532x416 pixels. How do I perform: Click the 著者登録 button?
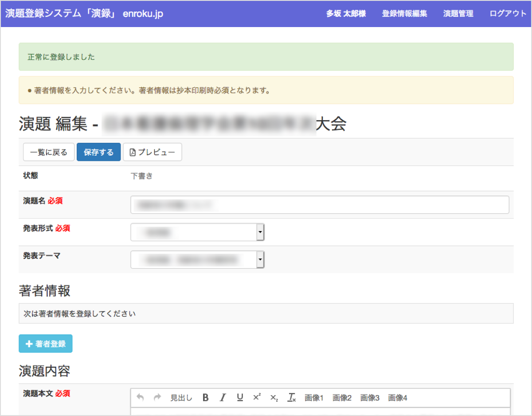point(45,344)
